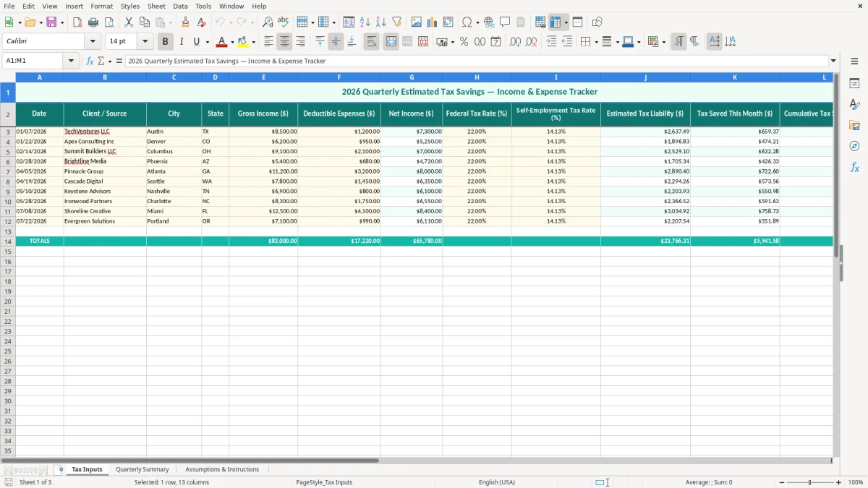Image resolution: width=868 pixels, height=488 pixels.
Task: Click the formula input line
Action: (477, 61)
